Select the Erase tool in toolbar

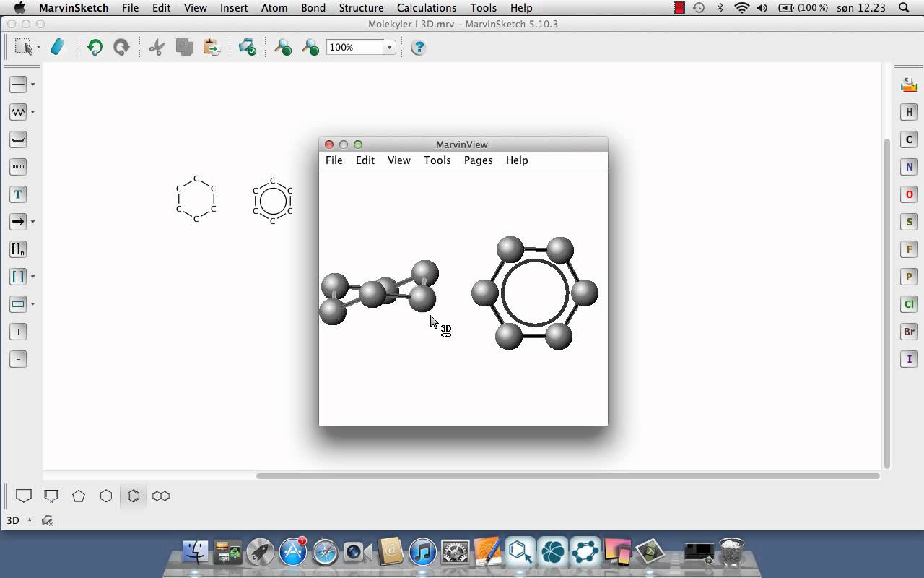tap(58, 48)
